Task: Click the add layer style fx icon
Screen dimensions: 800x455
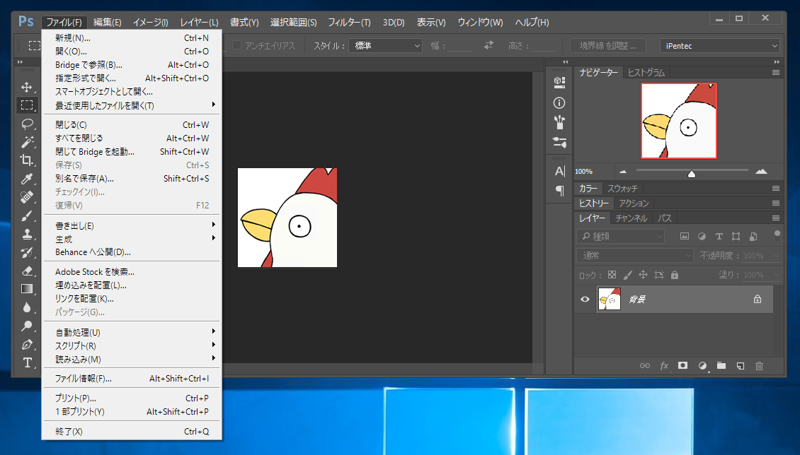Action: tap(663, 366)
